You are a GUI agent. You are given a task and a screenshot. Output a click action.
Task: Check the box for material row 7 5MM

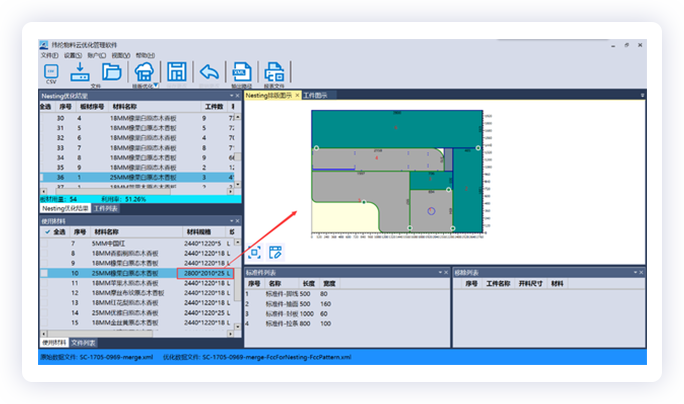pyautogui.click(x=44, y=243)
